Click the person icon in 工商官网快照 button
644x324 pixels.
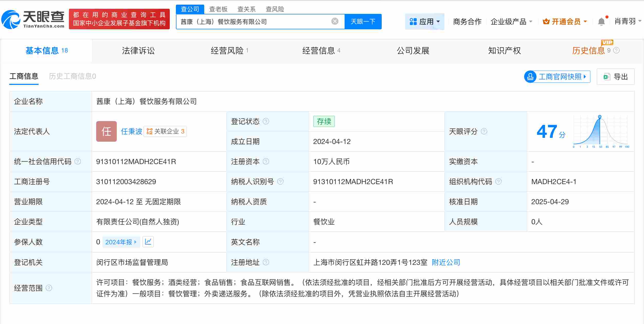click(x=530, y=76)
